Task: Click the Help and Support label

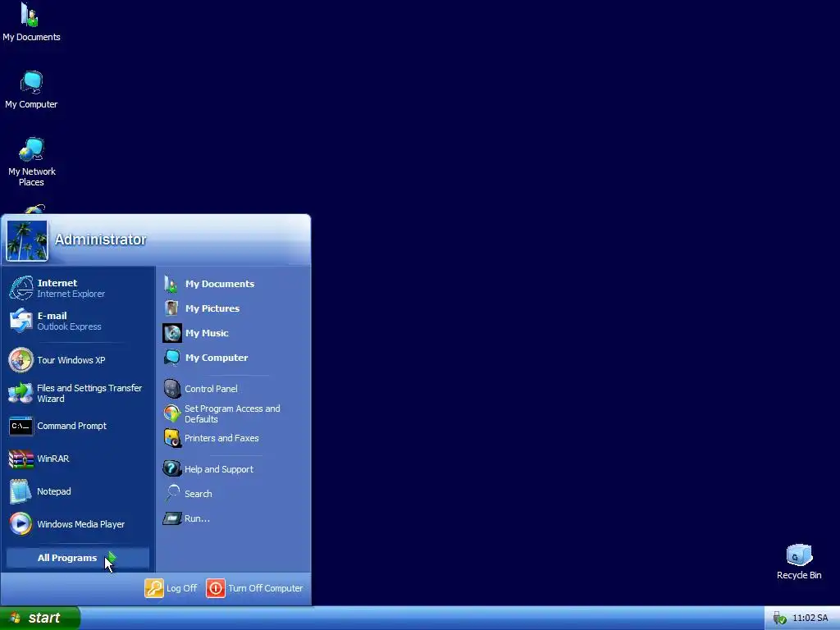Action: (218, 469)
